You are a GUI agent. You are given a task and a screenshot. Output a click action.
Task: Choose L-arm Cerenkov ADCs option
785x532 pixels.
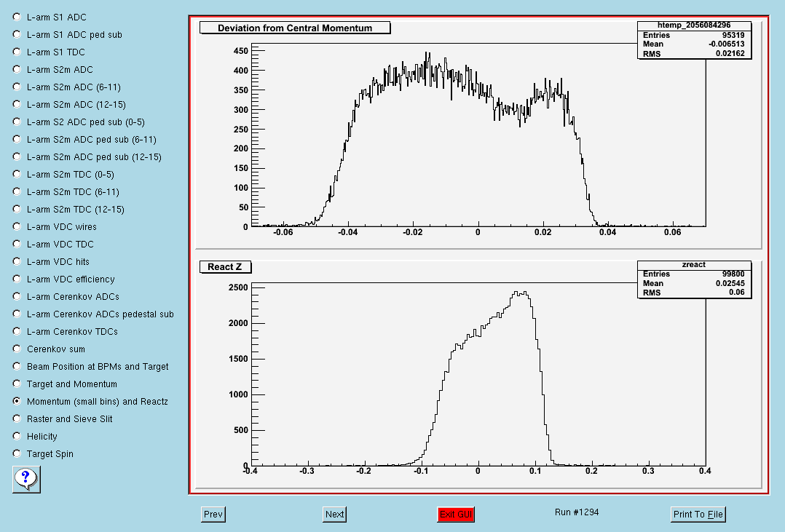click(17, 297)
